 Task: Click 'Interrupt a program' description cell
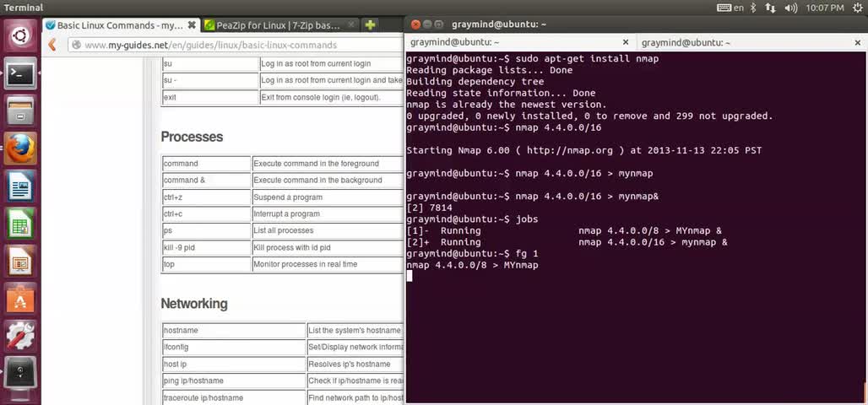click(x=328, y=213)
